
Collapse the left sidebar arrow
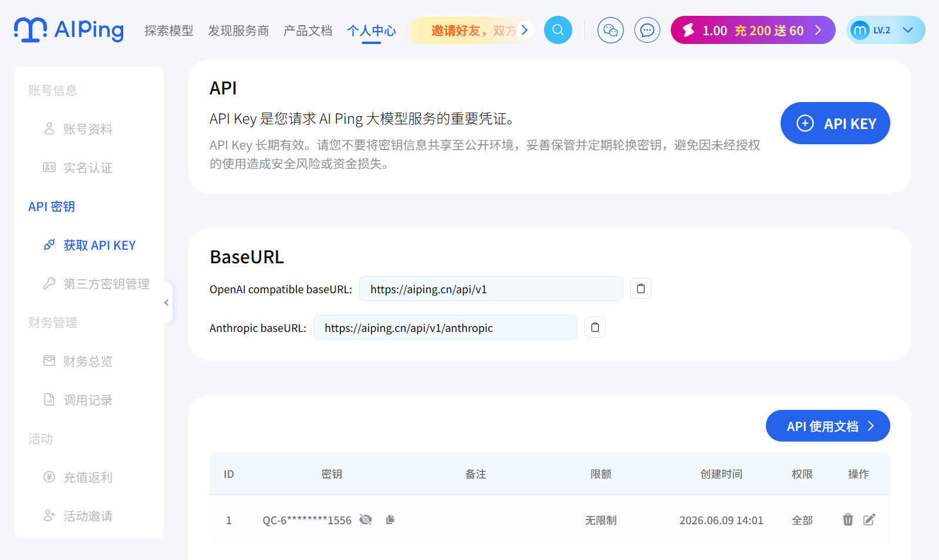(x=167, y=303)
